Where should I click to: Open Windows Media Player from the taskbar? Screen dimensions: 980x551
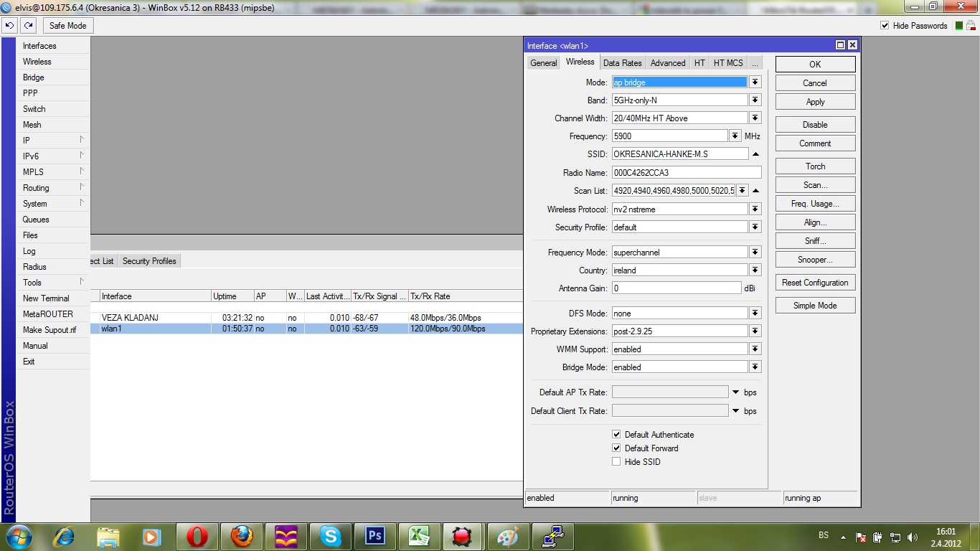[x=151, y=537]
